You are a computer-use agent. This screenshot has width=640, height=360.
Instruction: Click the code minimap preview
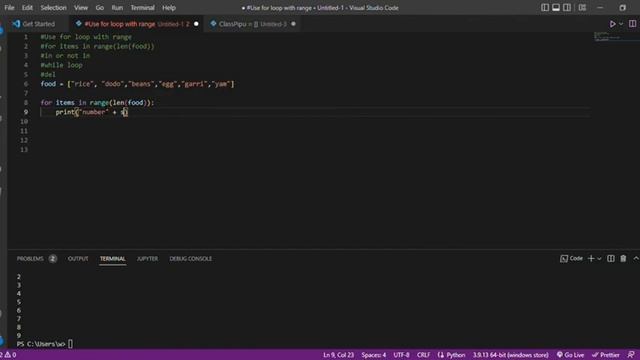pos(607,37)
